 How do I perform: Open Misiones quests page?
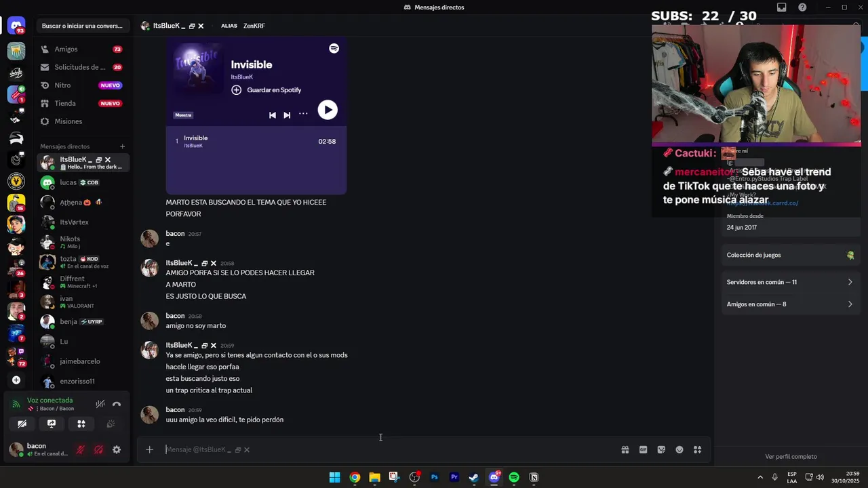[83, 121]
